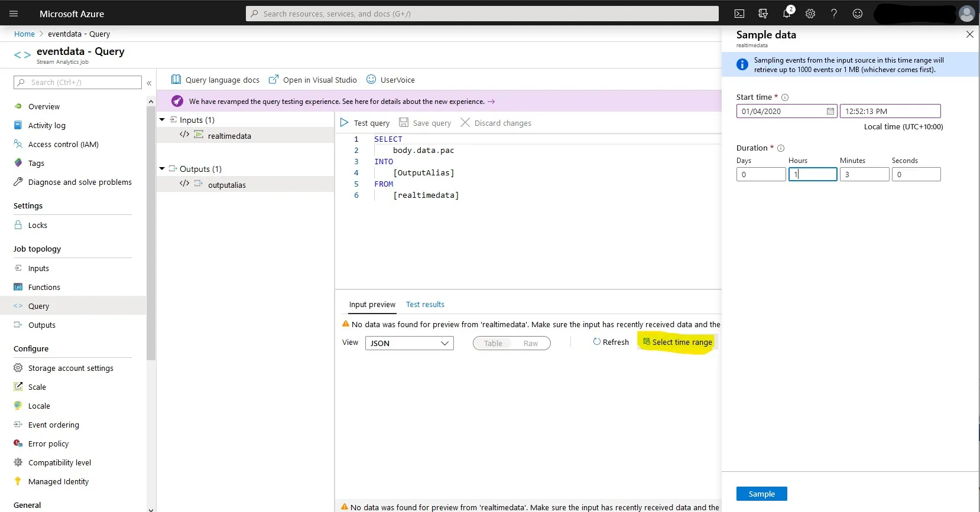Show Duration info tooltip
The image size is (980, 512).
[781, 148]
